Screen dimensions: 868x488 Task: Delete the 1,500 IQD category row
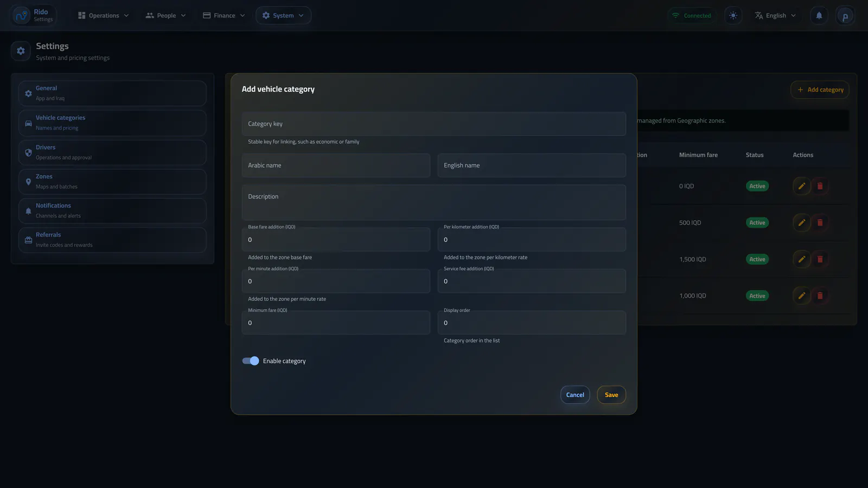(x=820, y=259)
